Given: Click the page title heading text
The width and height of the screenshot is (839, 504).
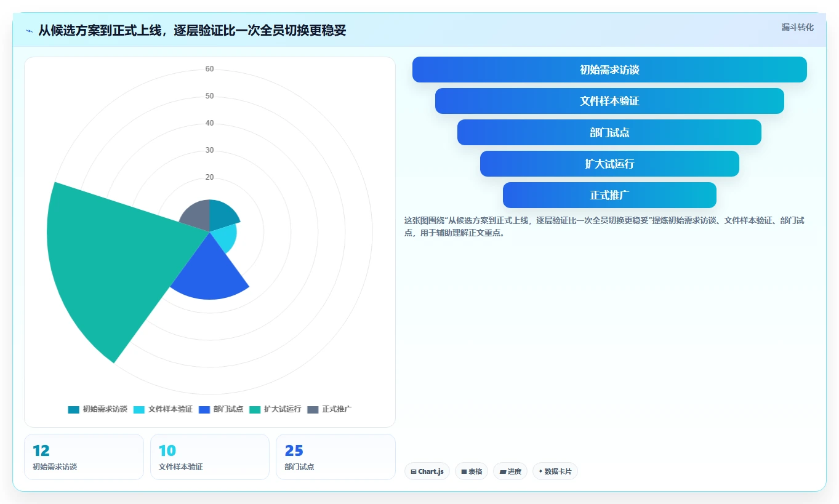Looking at the screenshot, I should tap(192, 30).
